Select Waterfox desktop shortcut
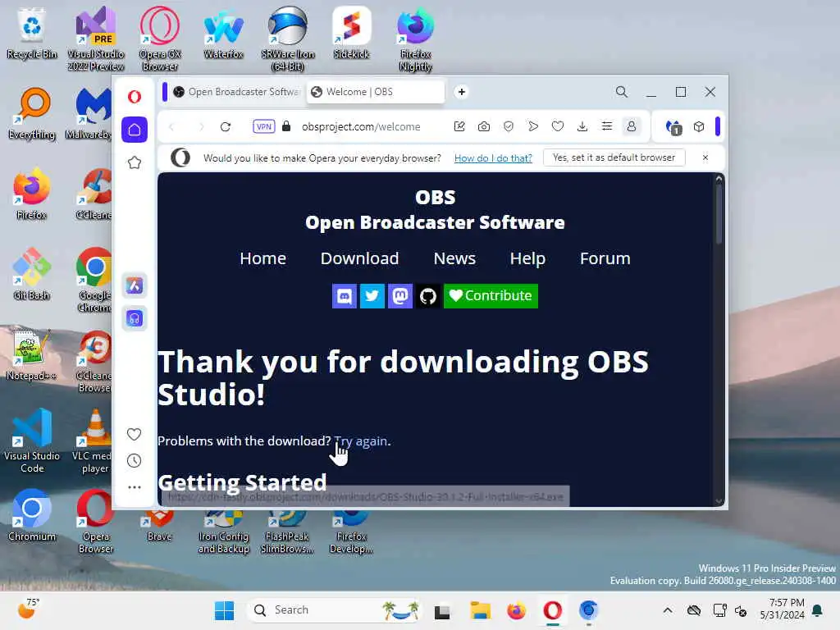The height and width of the screenshot is (630, 840). [223, 34]
